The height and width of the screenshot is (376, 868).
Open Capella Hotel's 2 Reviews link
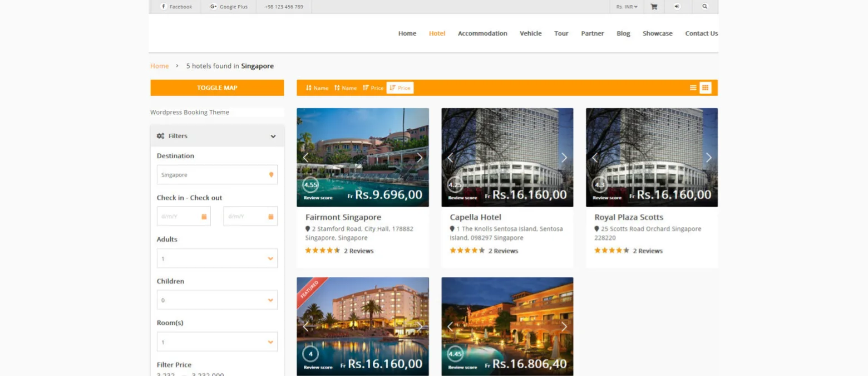pos(504,251)
